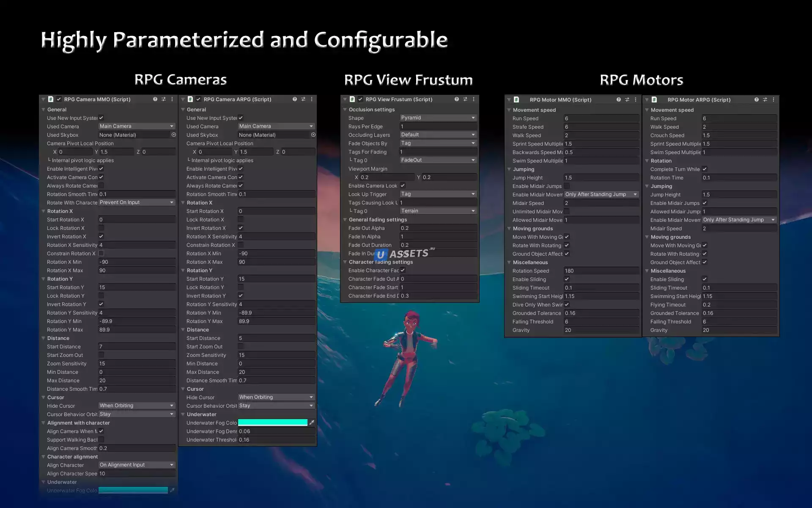
Task: Click eyedropper next to Underwater Fog Color
Action: point(312,422)
